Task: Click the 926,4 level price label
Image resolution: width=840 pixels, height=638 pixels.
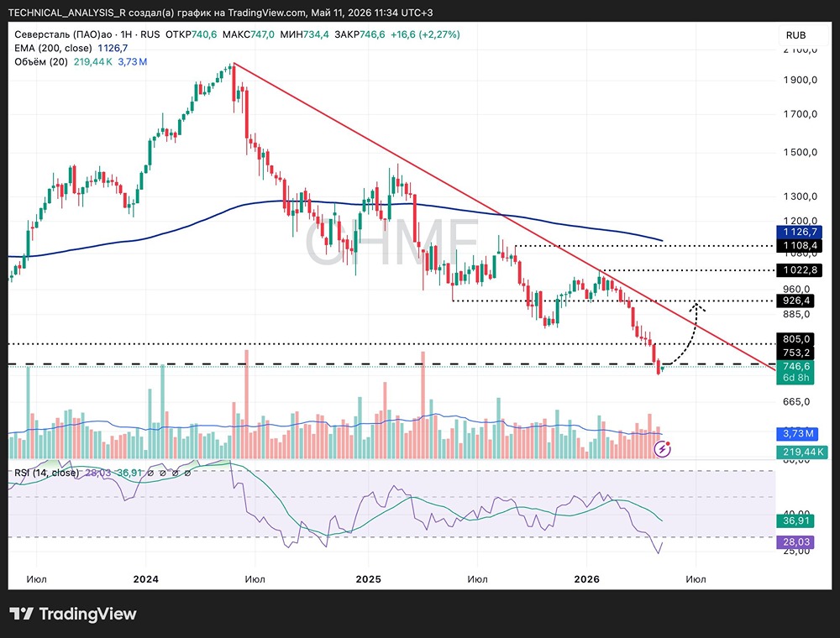Action: 795,301
